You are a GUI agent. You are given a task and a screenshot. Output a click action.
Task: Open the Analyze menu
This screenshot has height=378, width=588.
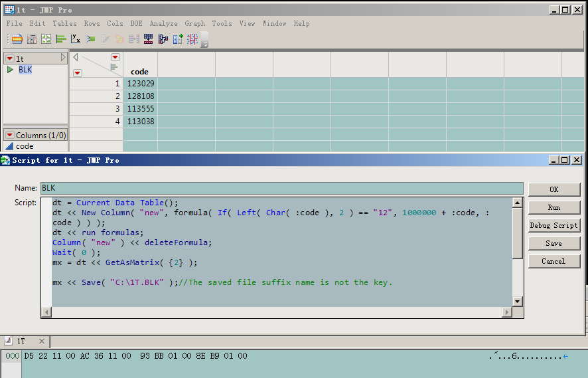click(x=163, y=23)
